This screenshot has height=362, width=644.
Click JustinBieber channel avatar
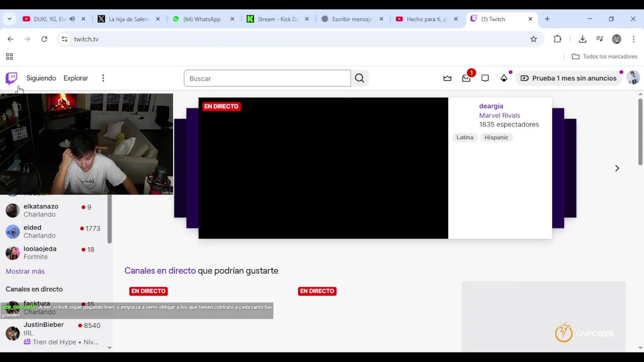pyautogui.click(x=13, y=333)
